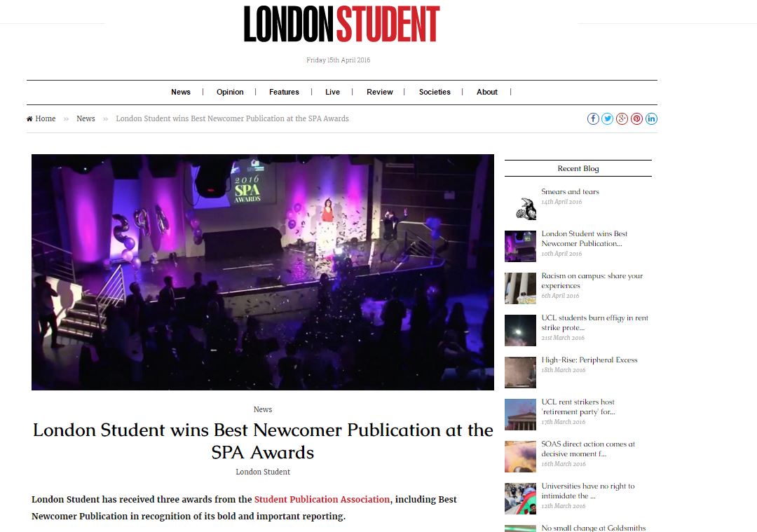The image size is (757, 532).
Task: Go to the Opinion section
Action: pos(230,92)
